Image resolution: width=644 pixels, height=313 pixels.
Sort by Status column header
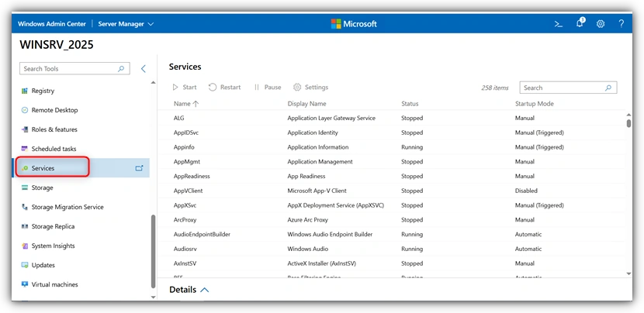pyautogui.click(x=410, y=104)
